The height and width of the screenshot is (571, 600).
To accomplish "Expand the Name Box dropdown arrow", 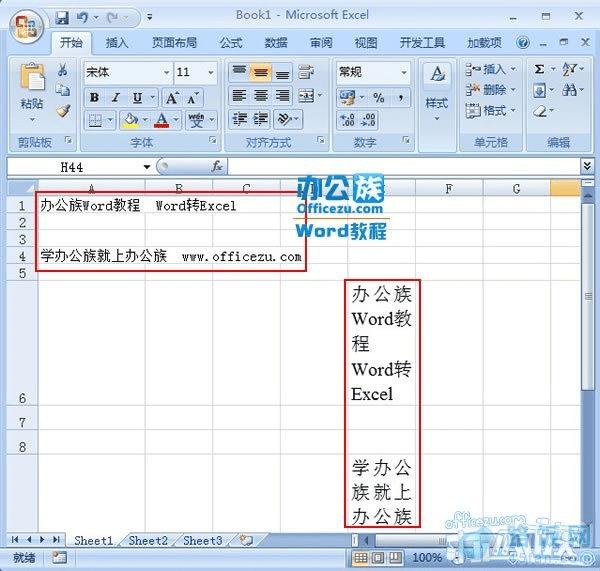I will pyautogui.click(x=147, y=167).
